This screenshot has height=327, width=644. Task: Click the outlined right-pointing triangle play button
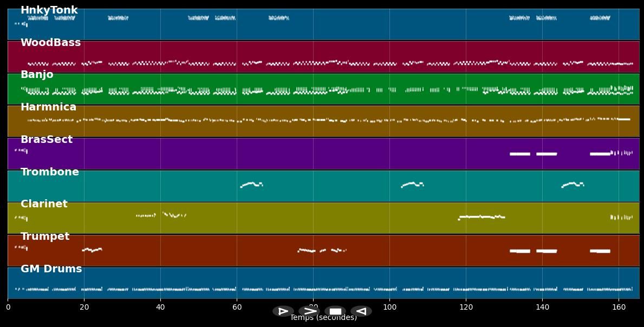pos(283,311)
